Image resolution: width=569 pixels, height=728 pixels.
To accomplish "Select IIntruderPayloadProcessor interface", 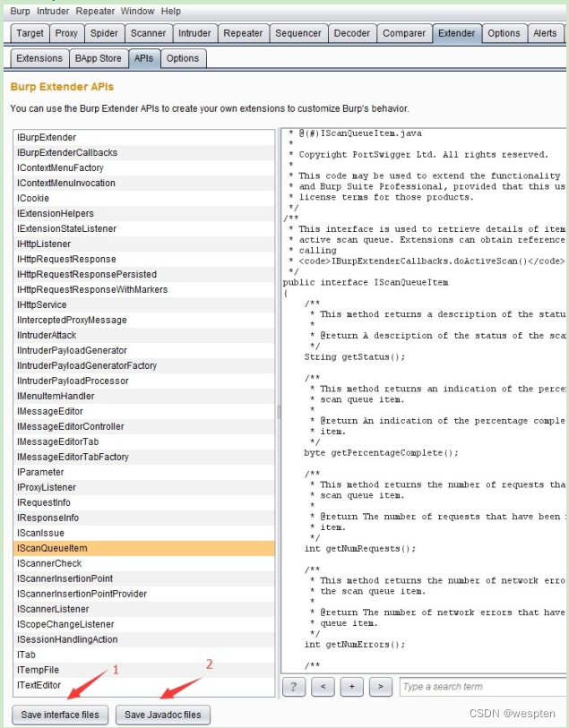I will click(144, 381).
